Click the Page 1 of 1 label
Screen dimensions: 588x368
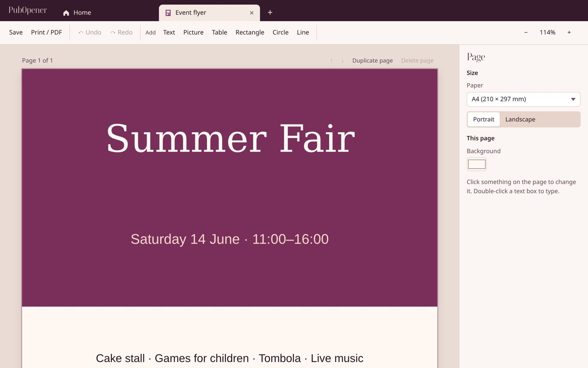[x=37, y=60]
